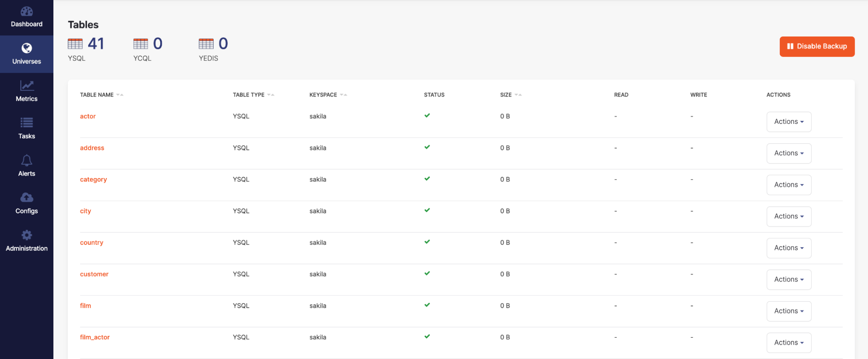Select the Universes globe icon
This screenshot has height=359, width=868.
pos(26,48)
